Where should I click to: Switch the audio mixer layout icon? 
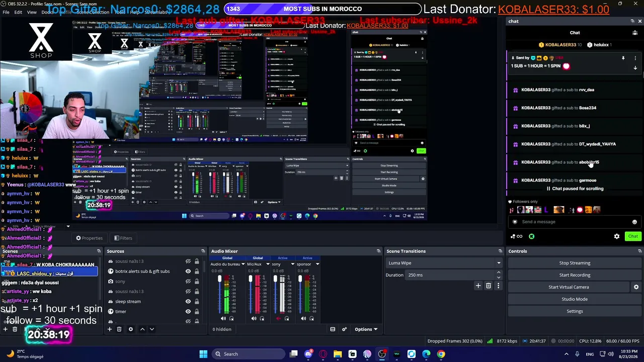[x=333, y=329]
